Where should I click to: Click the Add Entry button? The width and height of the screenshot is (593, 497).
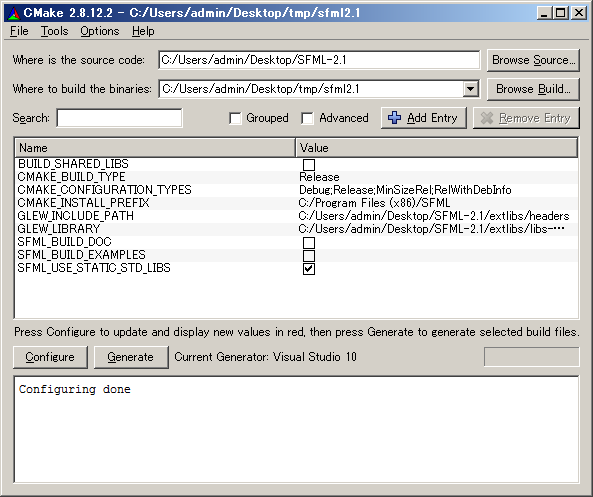pos(424,118)
